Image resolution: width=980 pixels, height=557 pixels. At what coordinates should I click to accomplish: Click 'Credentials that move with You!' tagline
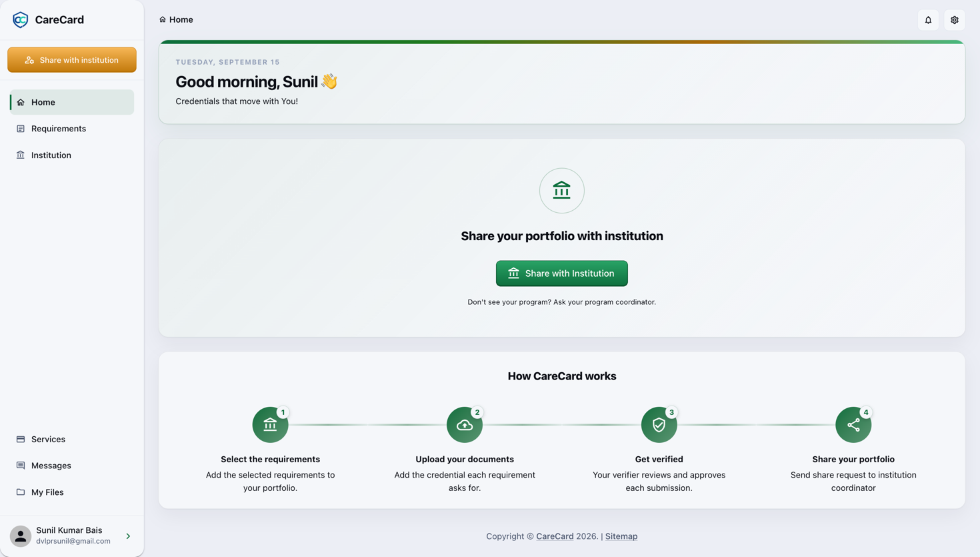click(x=237, y=101)
